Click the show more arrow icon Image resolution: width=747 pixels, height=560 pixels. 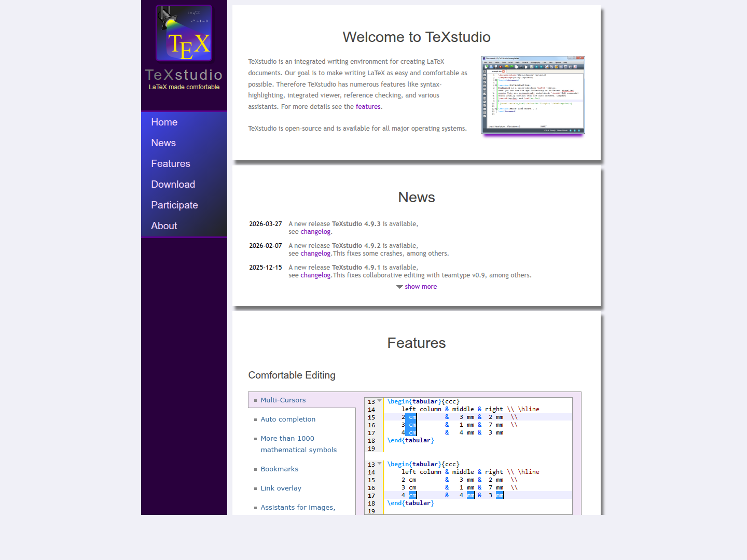click(x=399, y=287)
